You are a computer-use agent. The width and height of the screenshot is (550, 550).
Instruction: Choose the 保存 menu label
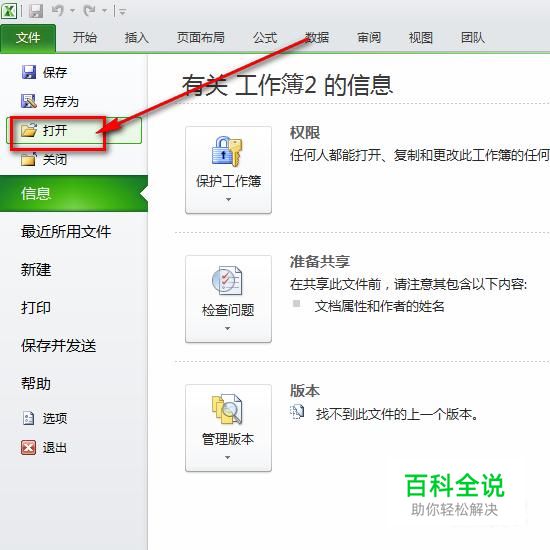point(55,73)
